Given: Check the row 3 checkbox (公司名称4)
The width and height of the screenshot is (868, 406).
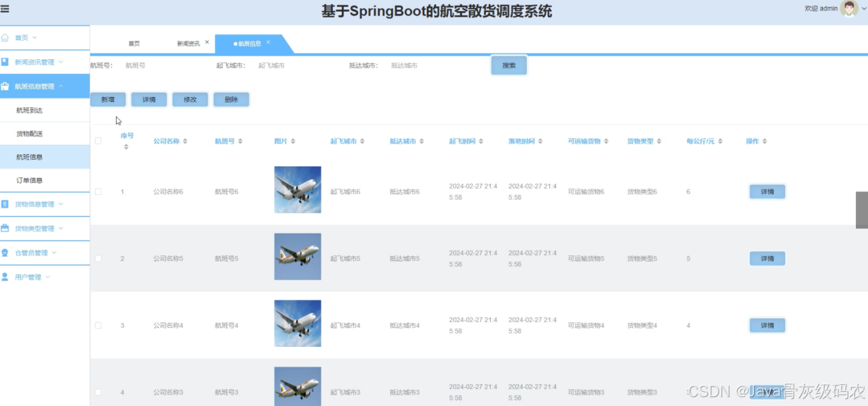Looking at the screenshot, I should tap(98, 326).
